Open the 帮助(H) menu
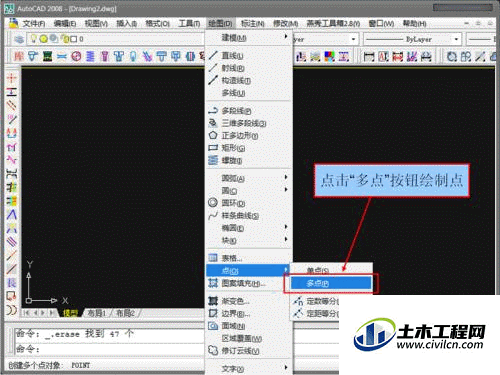This screenshot has width=500, height=375. pyautogui.click(x=414, y=24)
